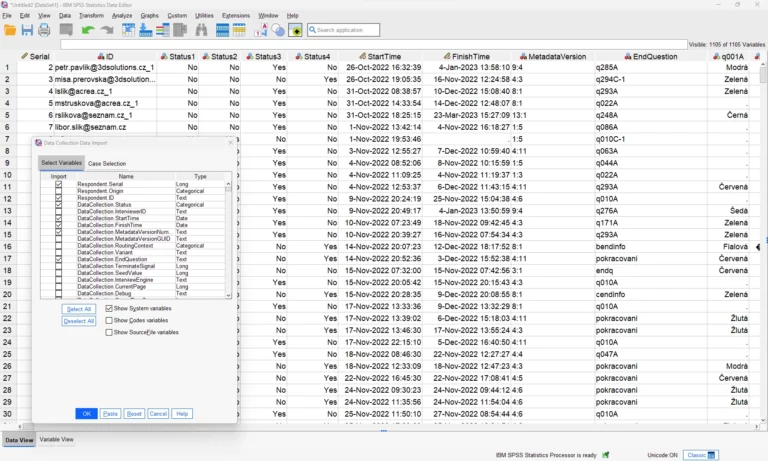Click the ID column header nominal icon
Image resolution: width=768 pixels, height=461 pixels.
pos(101,56)
